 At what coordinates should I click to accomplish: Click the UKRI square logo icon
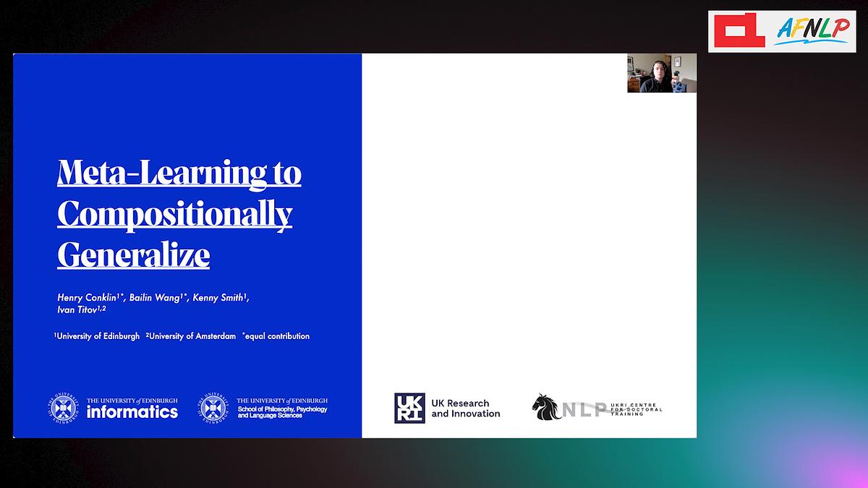point(409,408)
